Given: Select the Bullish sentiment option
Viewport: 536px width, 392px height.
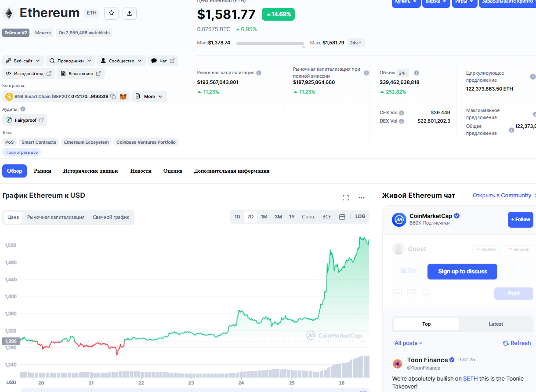Looking at the screenshot, I should point(486,249).
